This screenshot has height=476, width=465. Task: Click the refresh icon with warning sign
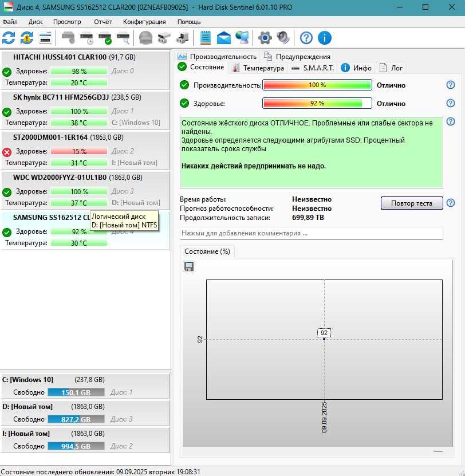point(27,38)
